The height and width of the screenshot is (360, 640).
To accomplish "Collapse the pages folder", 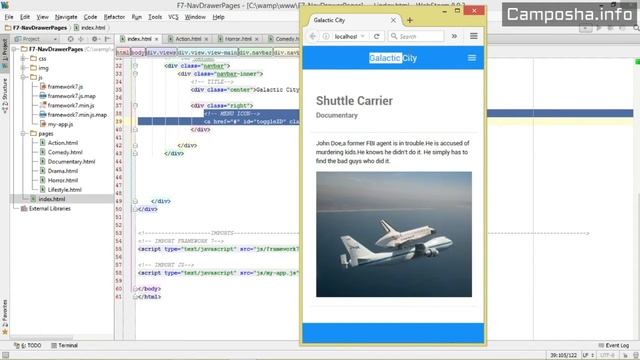I will (x=24, y=133).
